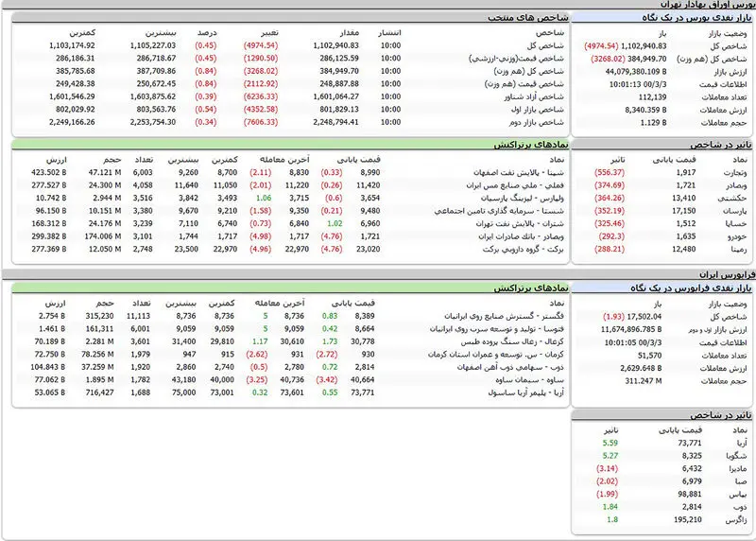Click کزغال closing price 30,778
The height and width of the screenshot is (541, 756).
click(363, 341)
